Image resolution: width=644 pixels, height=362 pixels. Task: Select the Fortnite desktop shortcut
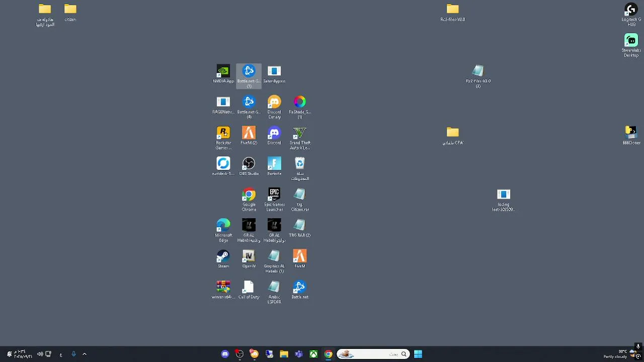(274, 166)
